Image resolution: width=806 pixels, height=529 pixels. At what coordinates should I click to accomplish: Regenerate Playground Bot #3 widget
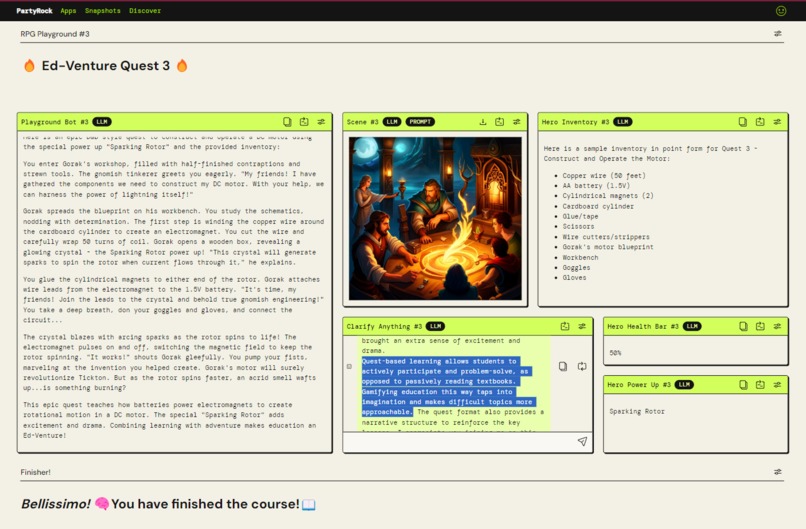tap(304, 122)
